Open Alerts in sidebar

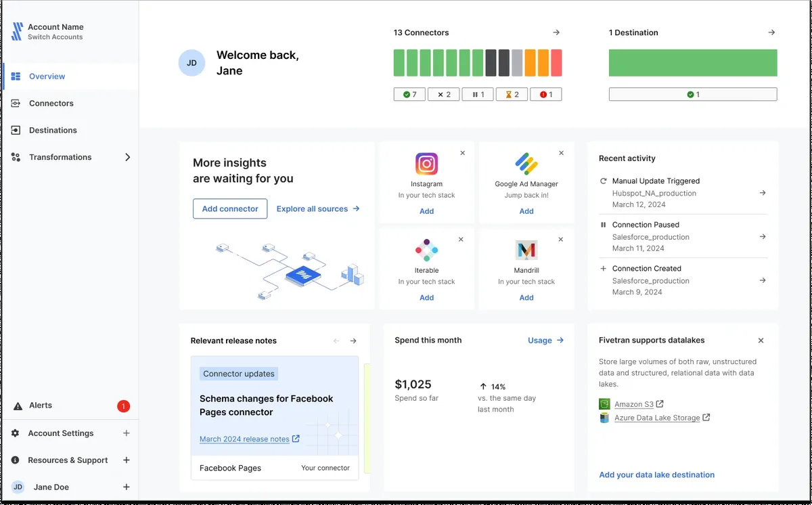click(70, 405)
